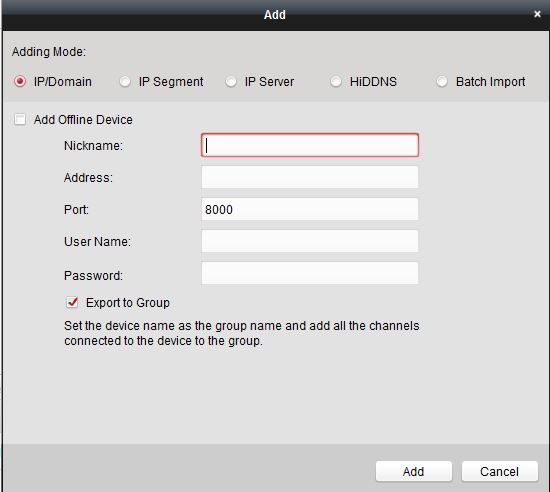The image size is (550, 492).
Task: Close the Add dialog with the X
Action: coord(537,14)
